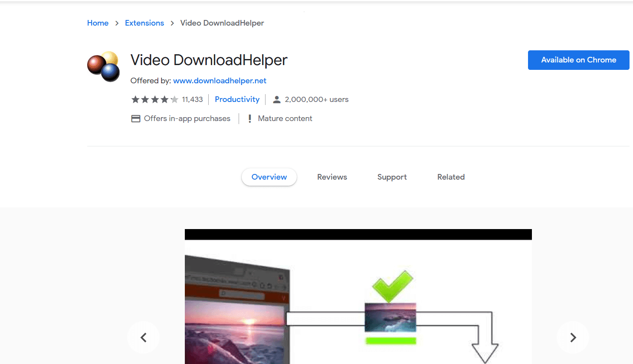Image resolution: width=633 pixels, height=364 pixels.
Task: Advance to next screenshot with right arrow
Action: click(573, 337)
